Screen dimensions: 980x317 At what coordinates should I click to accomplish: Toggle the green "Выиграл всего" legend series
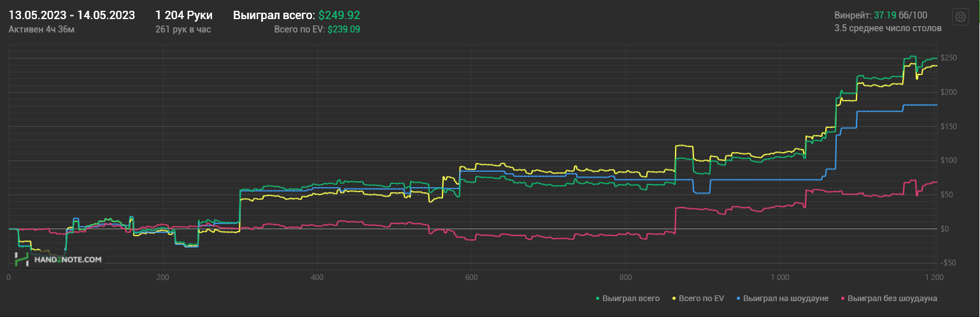click(x=628, y=298)
